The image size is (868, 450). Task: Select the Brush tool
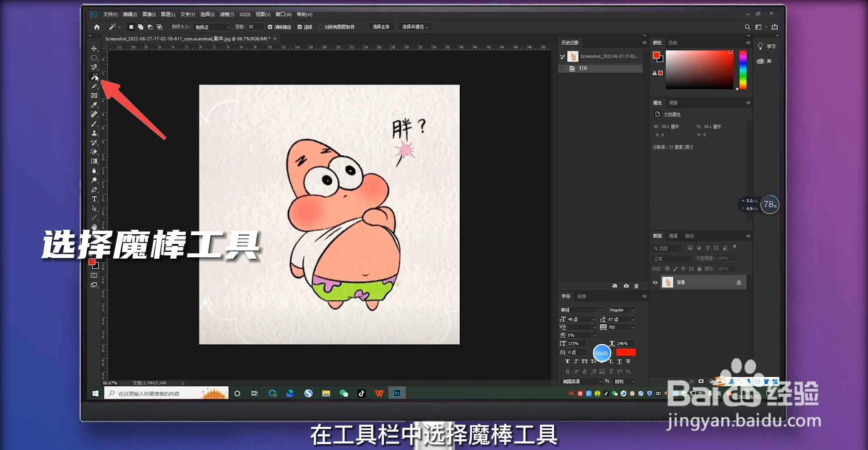coord(94,124)
